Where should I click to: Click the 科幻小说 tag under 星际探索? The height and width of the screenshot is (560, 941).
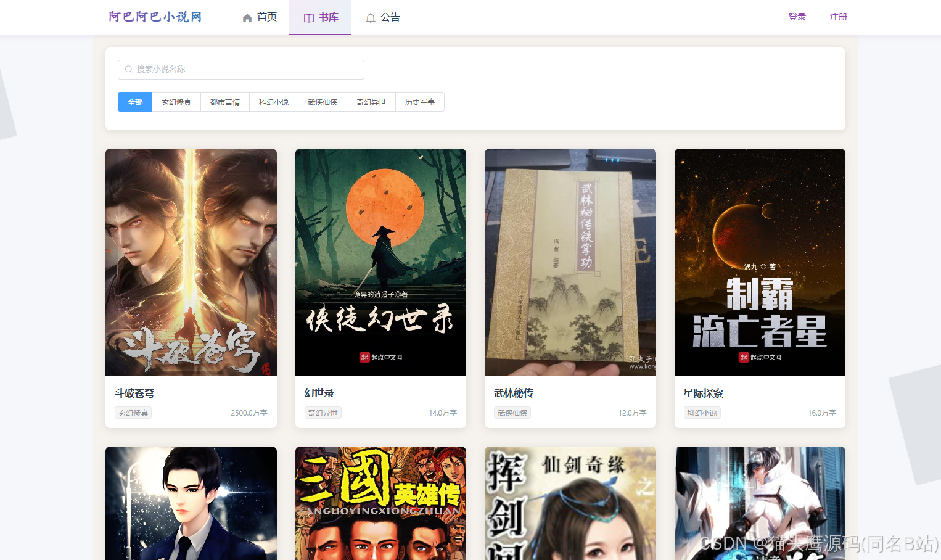click(702, 413)
